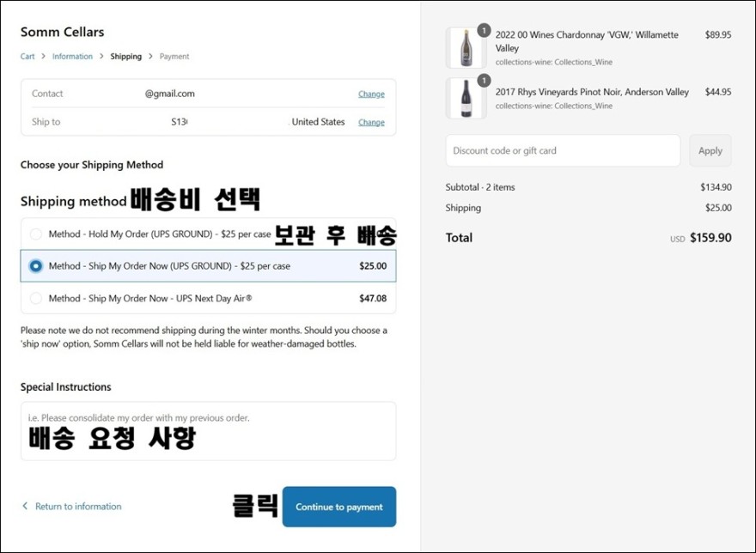Open the Cart breadcrumb link
This screenshot has height=553, width=756.
[x=27, y=57]
